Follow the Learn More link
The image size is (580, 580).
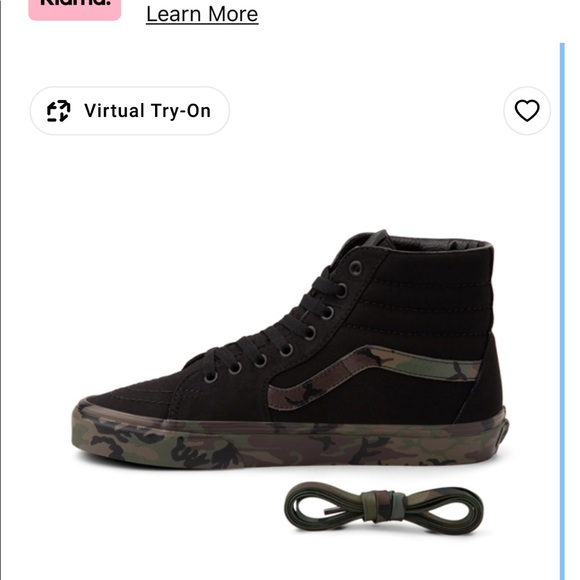202,14
